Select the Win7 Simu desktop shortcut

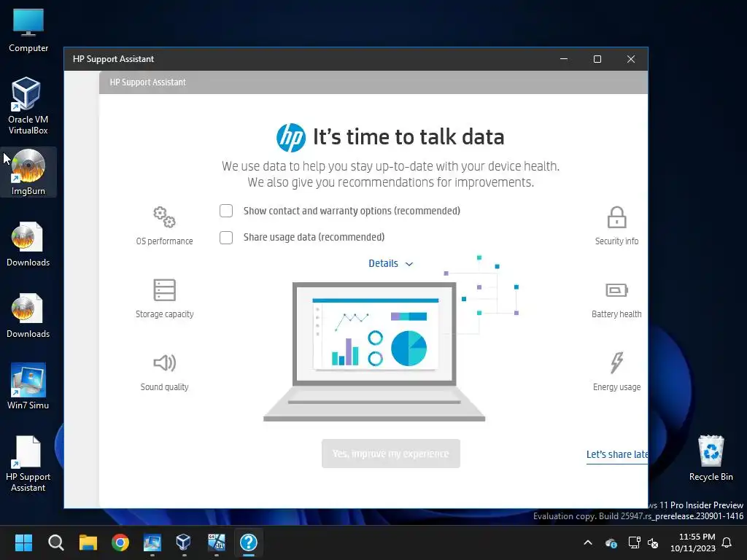(x=28, y=386)
